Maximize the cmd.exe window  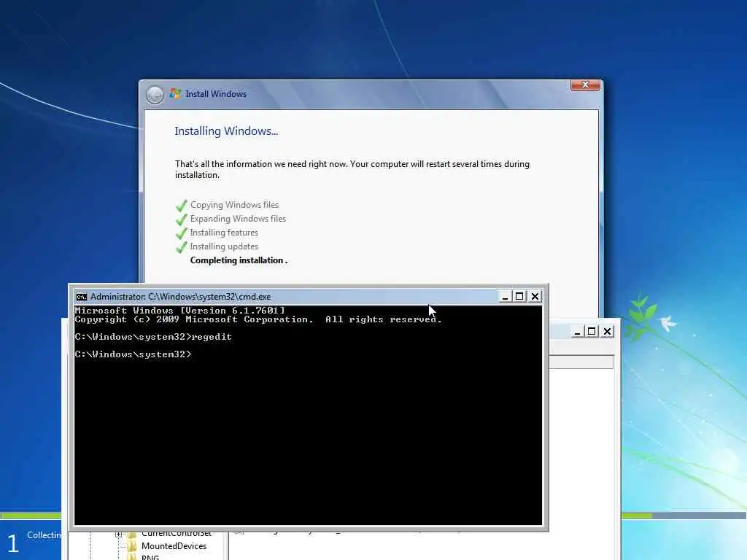point(519,296)
